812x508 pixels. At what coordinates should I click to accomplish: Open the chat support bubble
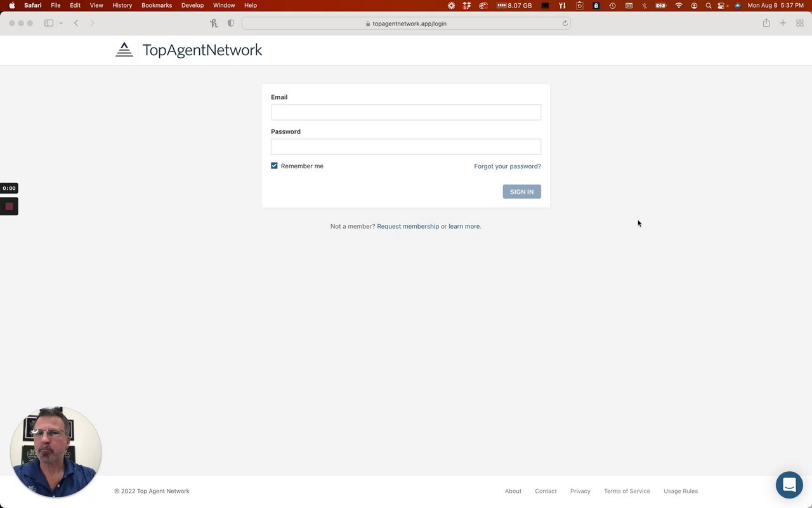click(789, 485)
